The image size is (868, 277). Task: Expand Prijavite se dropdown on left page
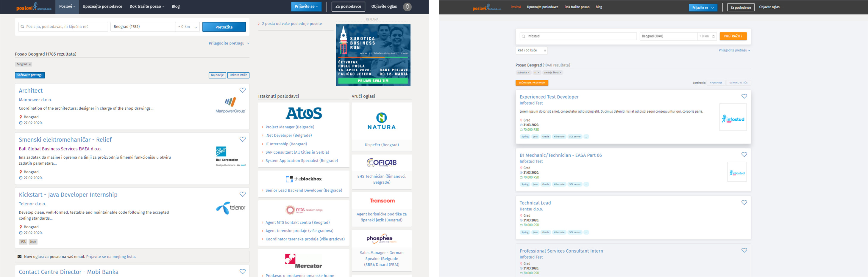pyautogui.click(x=306, y=7)
